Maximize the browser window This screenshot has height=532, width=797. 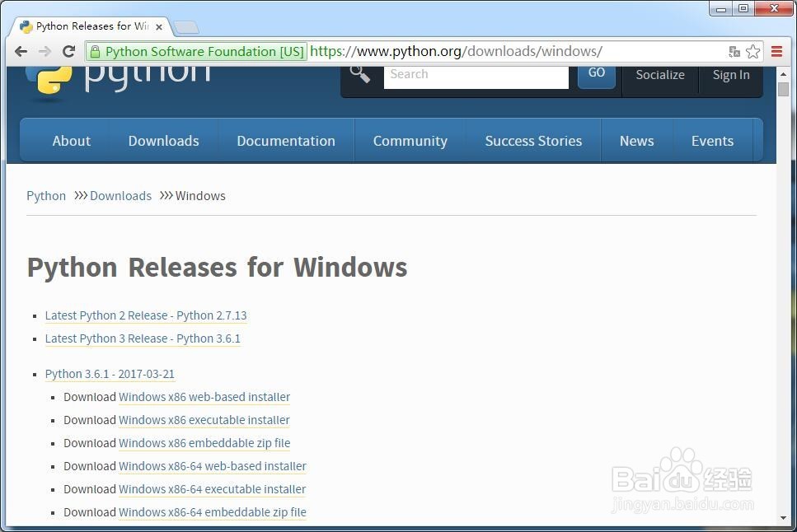(x=743, y=8)
